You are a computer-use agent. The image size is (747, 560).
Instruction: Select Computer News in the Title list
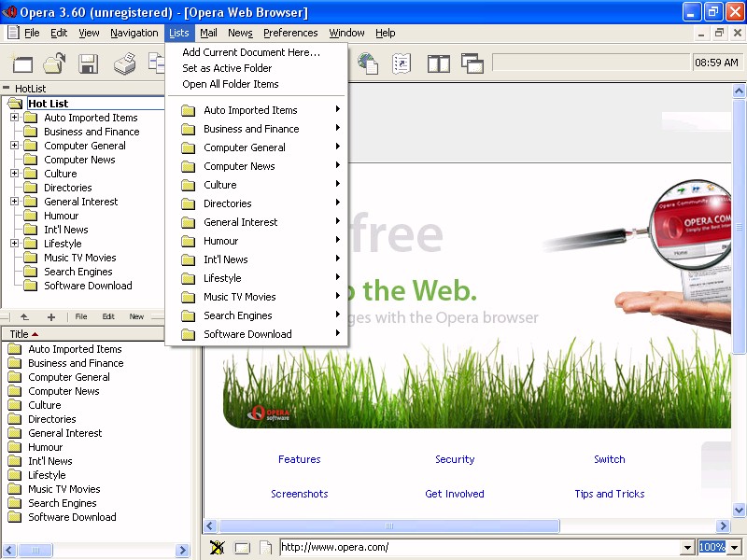[63, 391]
